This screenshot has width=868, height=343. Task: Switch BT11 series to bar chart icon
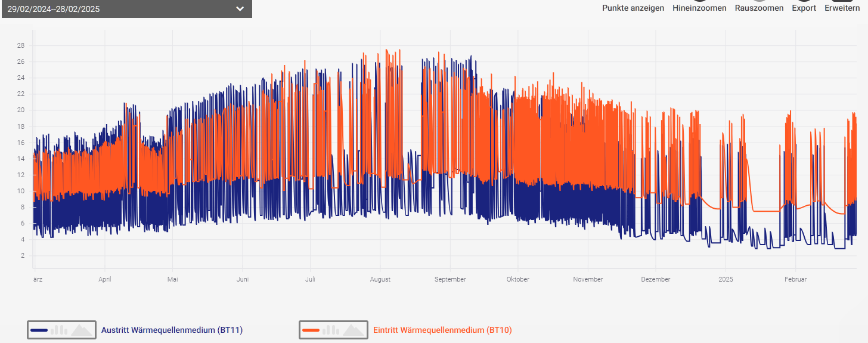pos(58,330)
